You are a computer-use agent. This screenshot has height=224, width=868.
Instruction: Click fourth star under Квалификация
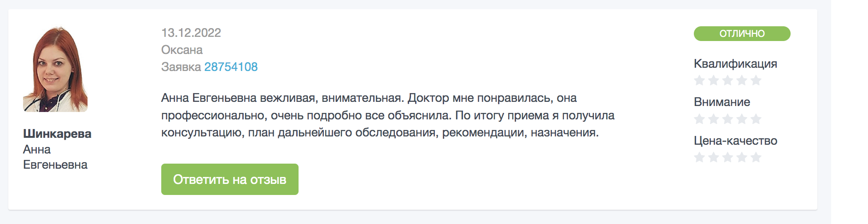coord(742,81)
